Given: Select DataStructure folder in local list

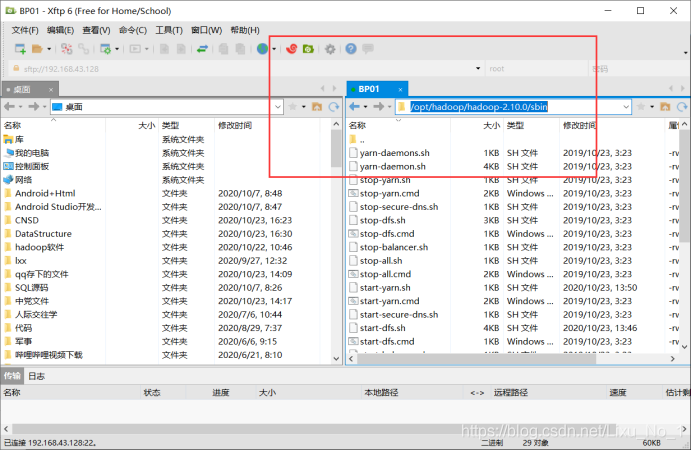Looking at the screenshot, I should [43, 234].
